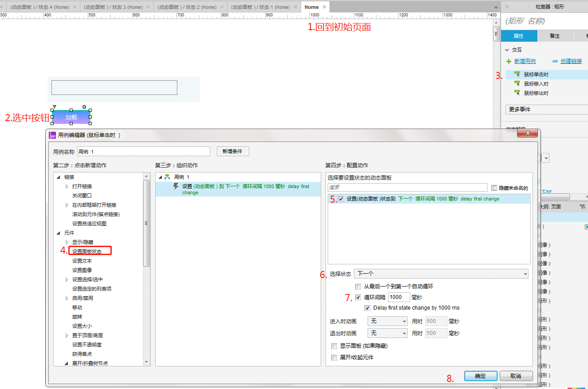The width and height of the screenshot is (588, 389).
Task: Click the inspector pop-out arrow icon
Action: point(507,7)
